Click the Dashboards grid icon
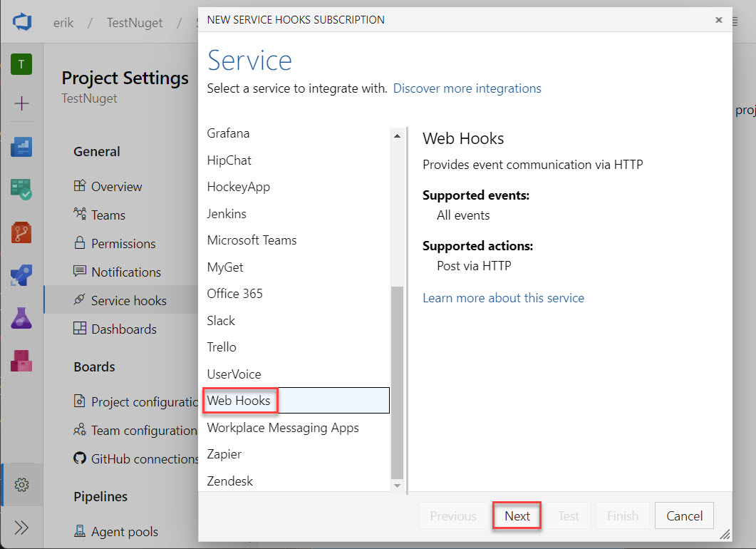This screenshot has height=549, width=756. [80, 328]
